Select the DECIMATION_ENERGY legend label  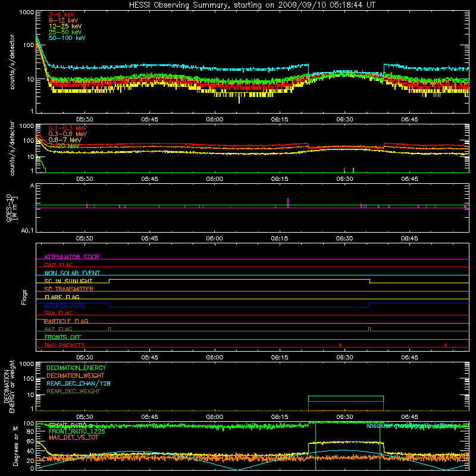pos(76,368)
